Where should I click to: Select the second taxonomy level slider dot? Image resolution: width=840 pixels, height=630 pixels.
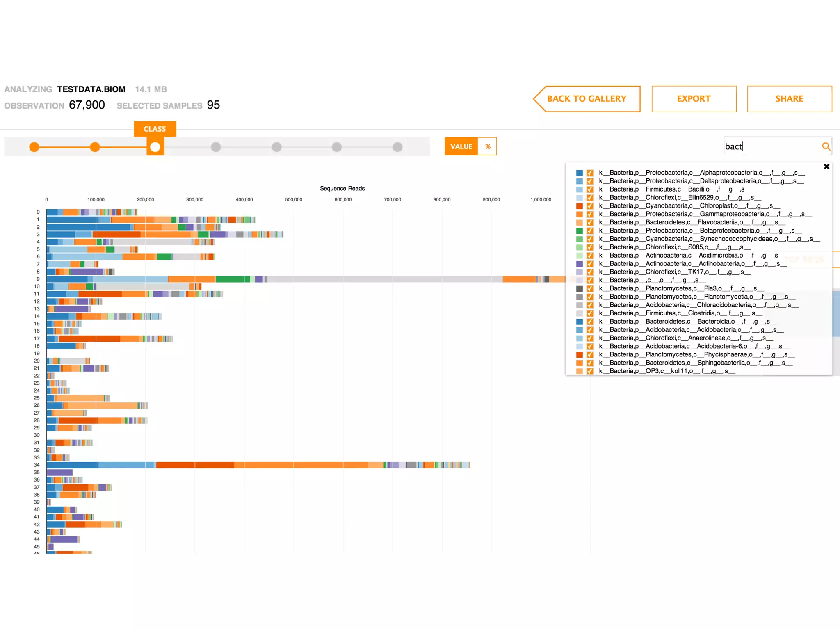[95, 147]
